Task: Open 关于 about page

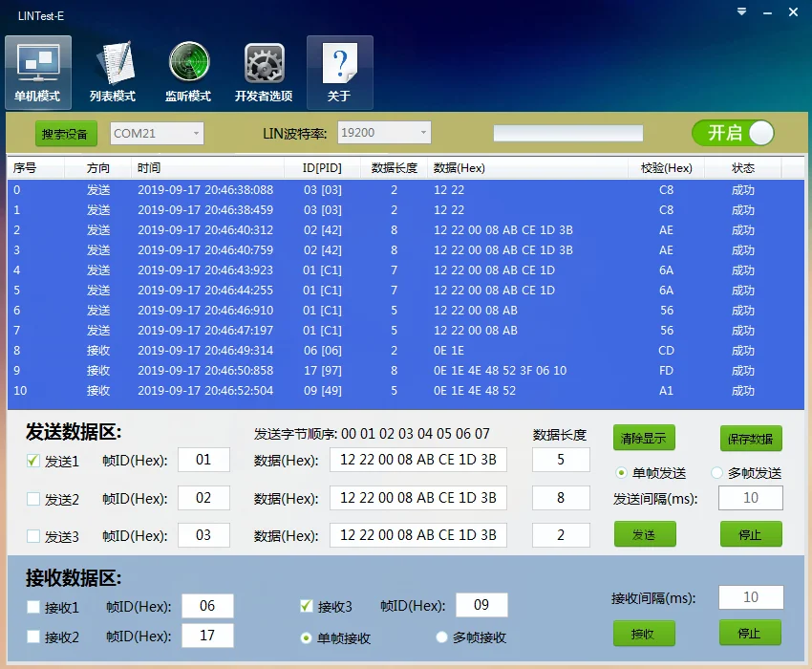Action: (340, 72)
